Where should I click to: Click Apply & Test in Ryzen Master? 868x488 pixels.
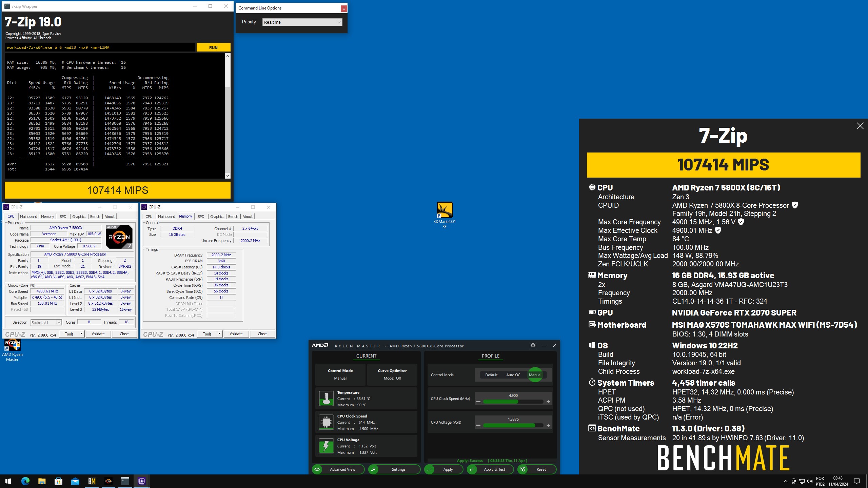[x=490, y=469]
